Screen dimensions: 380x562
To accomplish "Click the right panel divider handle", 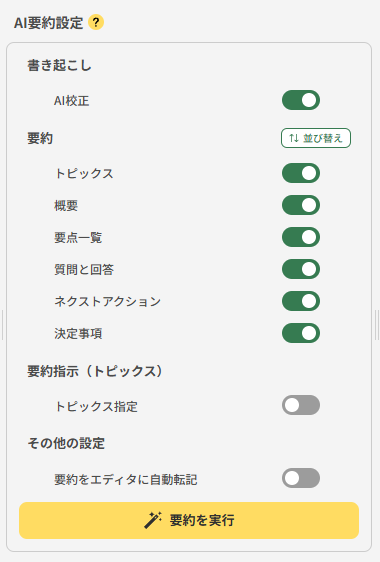I will coord(377,325).
